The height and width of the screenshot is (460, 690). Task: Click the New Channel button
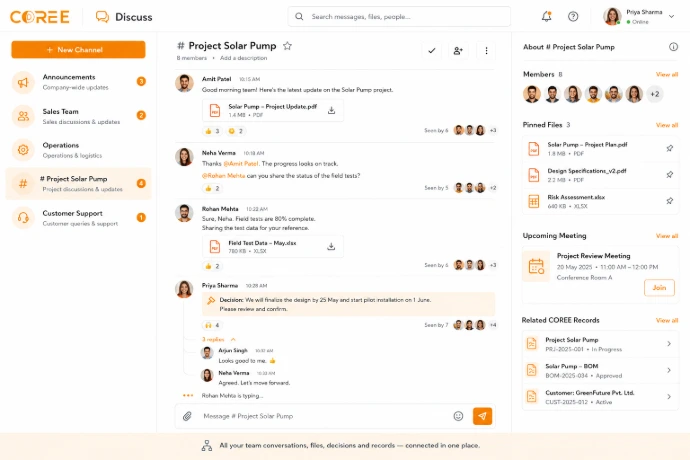click(78, 50)
